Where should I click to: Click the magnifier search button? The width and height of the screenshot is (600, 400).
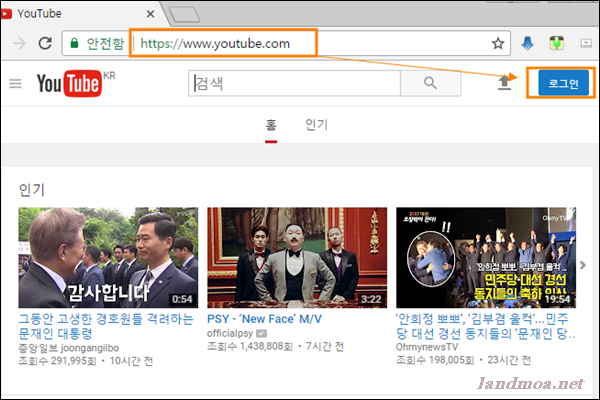pyautogui.click(x=430, y=83)
